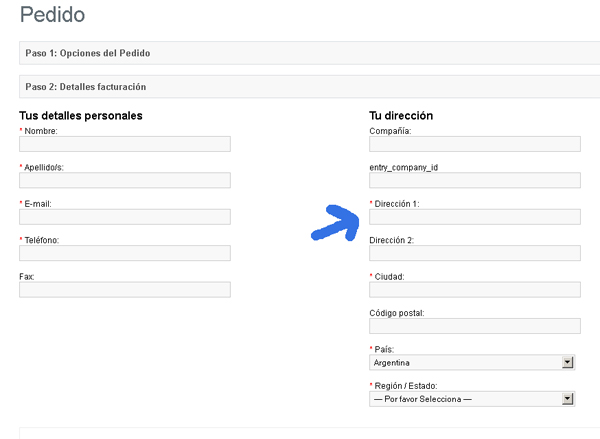Click the Tu dirección section heading
This screenshot has width=600, height=439.
pyautogui.click(x=401, y=116)
